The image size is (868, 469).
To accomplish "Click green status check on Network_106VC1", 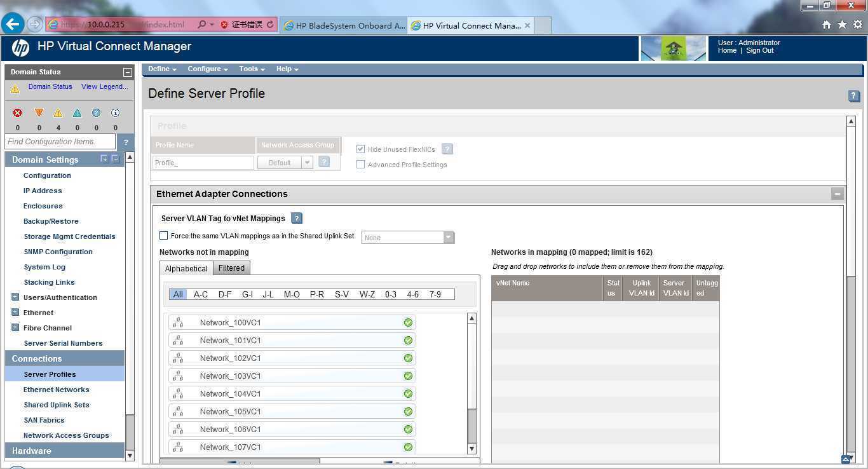I will 408,429.
